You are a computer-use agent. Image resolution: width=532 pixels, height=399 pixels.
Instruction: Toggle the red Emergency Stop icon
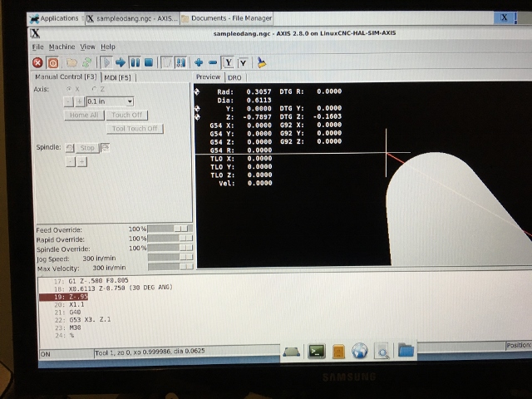point(37,63)
